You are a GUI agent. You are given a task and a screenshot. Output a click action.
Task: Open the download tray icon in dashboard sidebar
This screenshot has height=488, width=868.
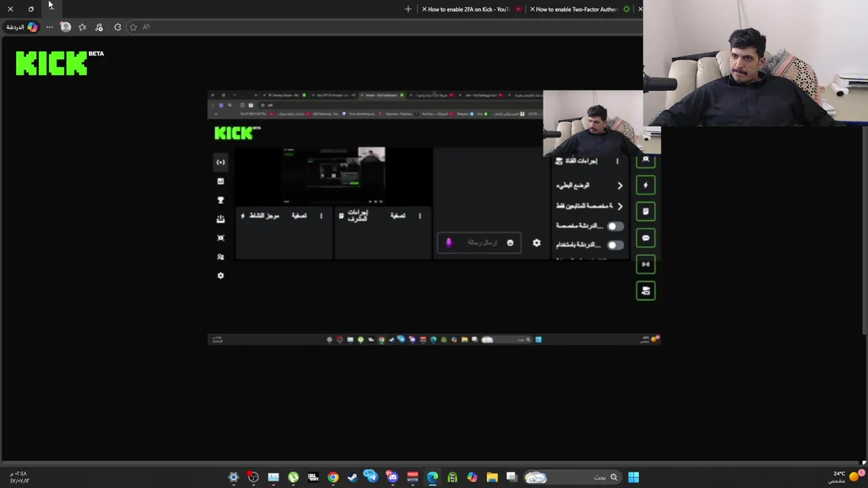coord(220,219)
